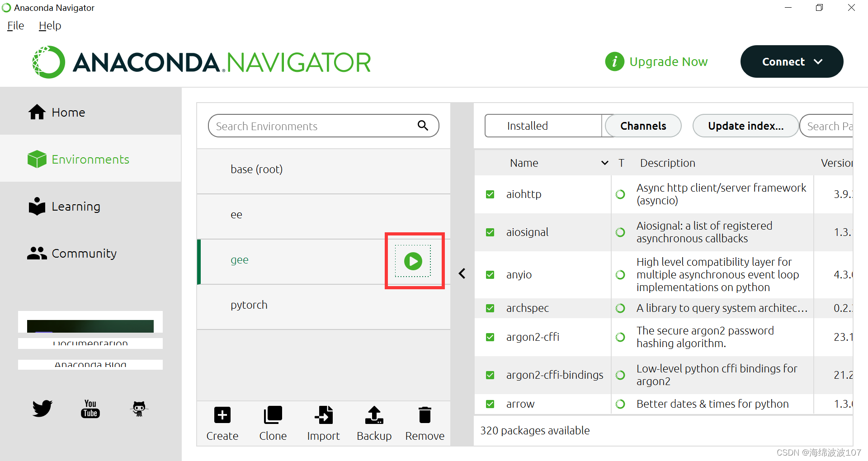Click the type circle icon for anyio
Screen dimensions: 868x461
pyautogui.click(x=620, y=275)
